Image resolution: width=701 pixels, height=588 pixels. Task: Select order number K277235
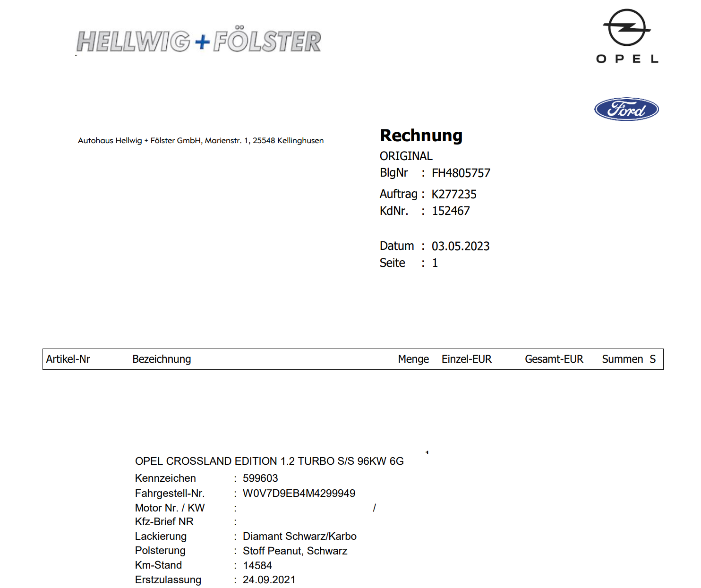[454, 194]
